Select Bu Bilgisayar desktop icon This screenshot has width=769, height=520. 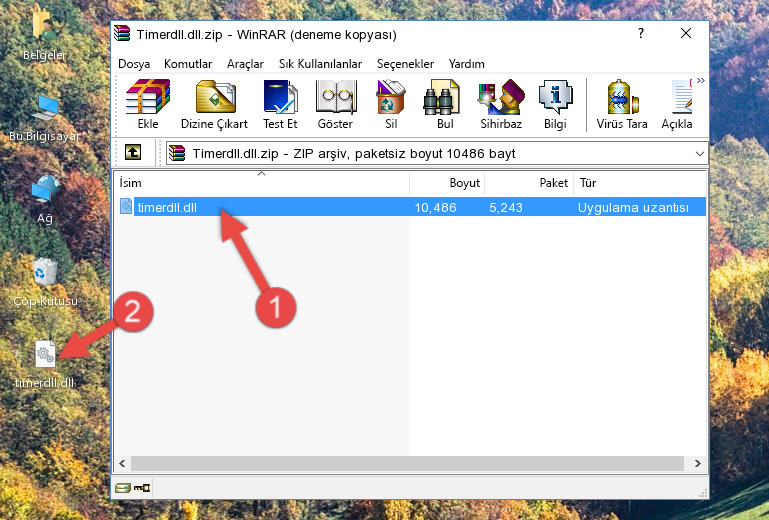pos(45,118)
